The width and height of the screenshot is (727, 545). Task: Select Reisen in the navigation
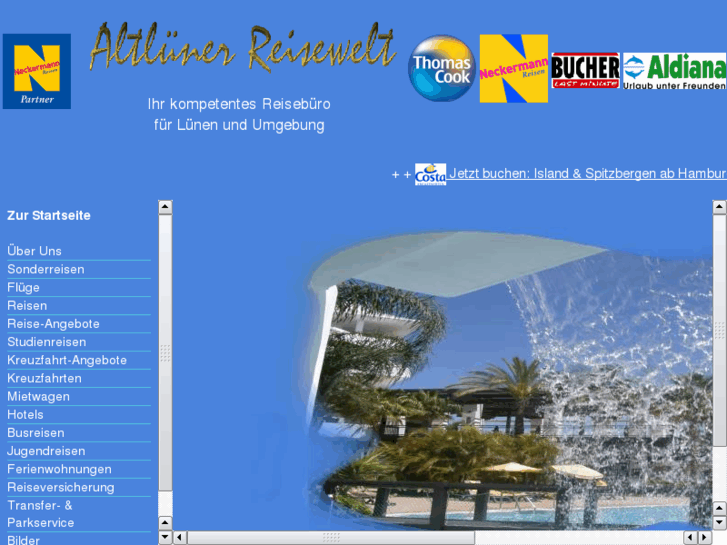coord(27,306)
